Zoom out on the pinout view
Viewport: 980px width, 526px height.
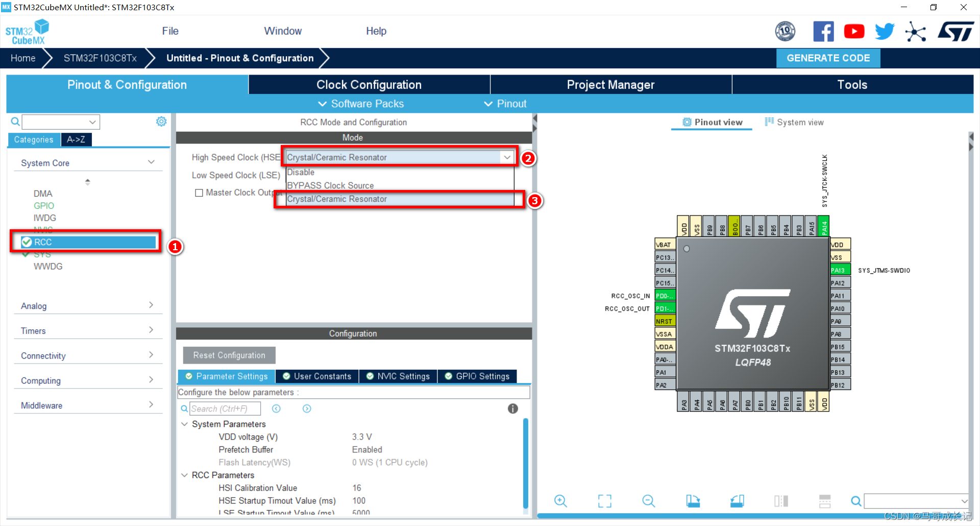(649, 501)
